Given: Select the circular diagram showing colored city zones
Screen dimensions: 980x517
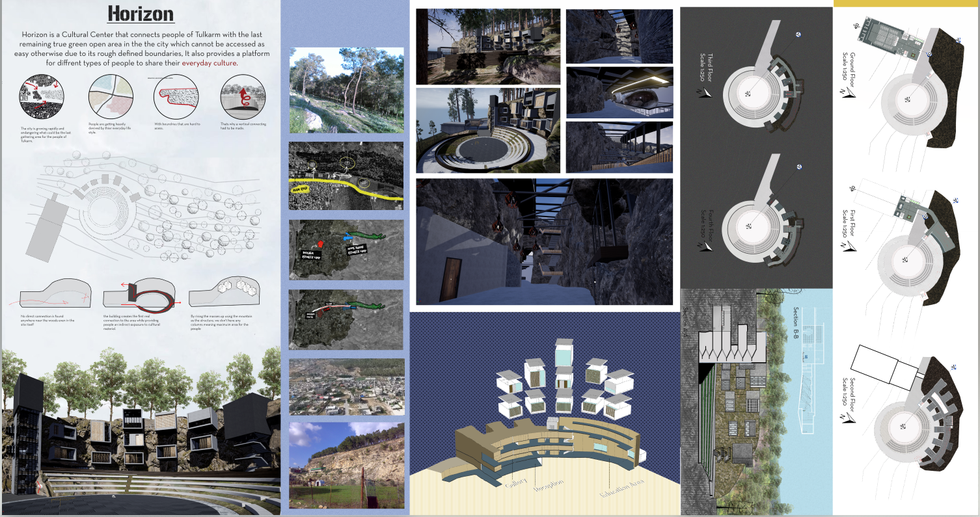Looking at the screenshot, I should click(109, 98).
